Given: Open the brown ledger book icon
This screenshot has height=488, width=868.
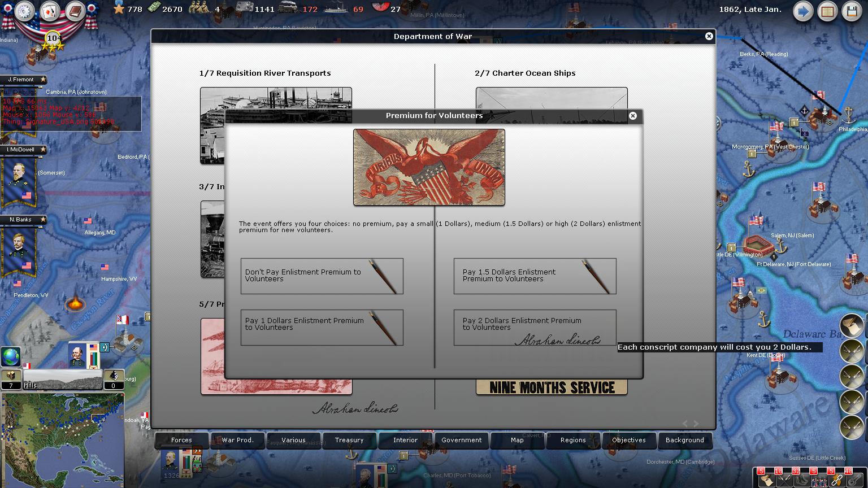Looking at the screenshot, I should (75, 11).
